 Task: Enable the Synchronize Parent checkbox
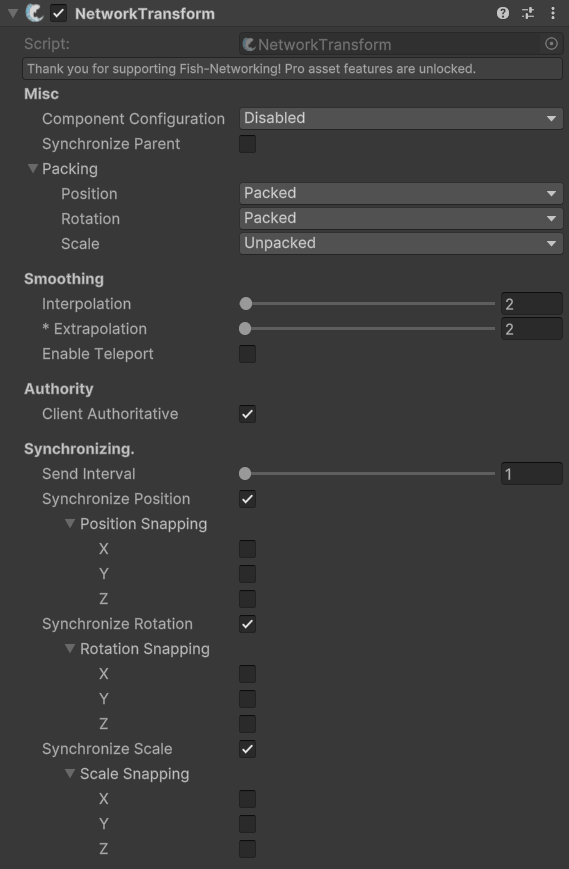coord(248,144)
